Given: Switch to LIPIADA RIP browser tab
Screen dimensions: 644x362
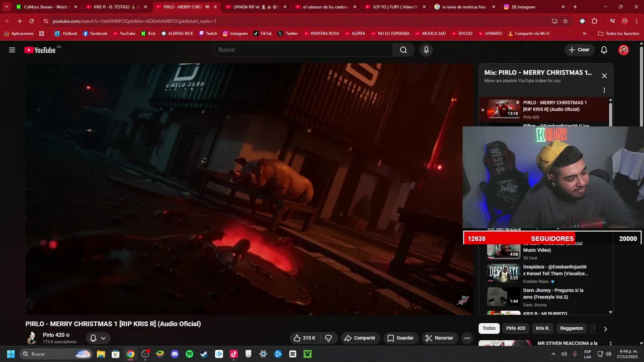Looking at the screenshot, I should 257,7.
